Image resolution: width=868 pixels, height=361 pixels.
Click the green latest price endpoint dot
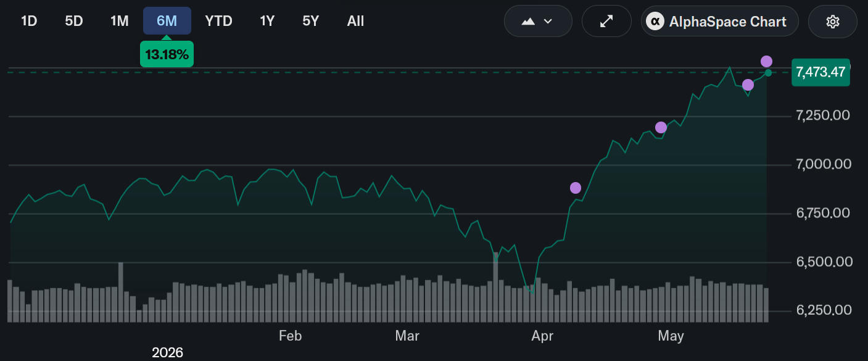tap(768, 73)
